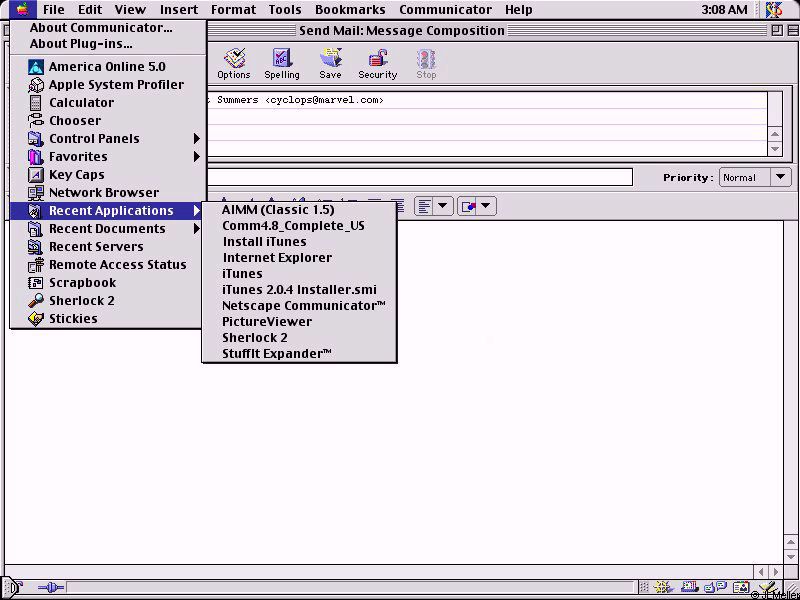Click into the Subject input field
The width and height of the screenshot is (800, 600).
point(419,178)
